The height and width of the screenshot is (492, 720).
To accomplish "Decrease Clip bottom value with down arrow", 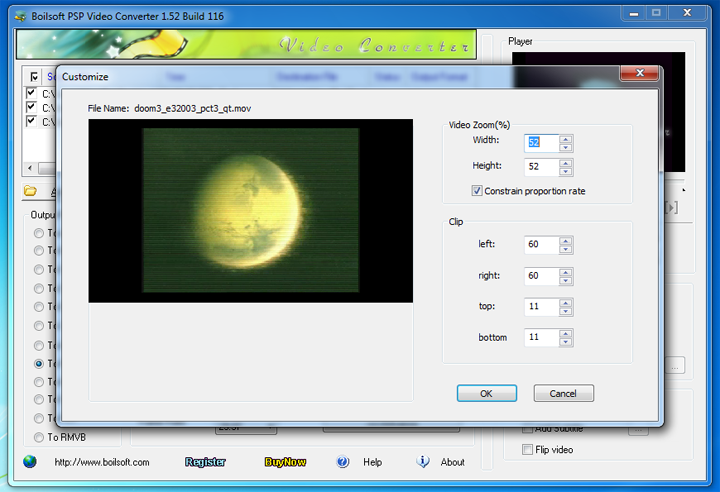I will [x=566, y=342].
